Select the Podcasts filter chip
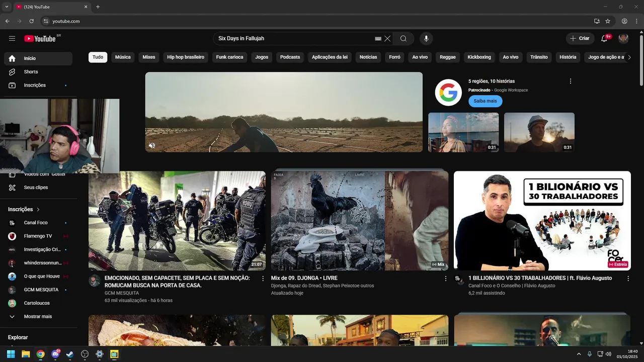Viewport: 644px width, 362px height. [290, 57]
